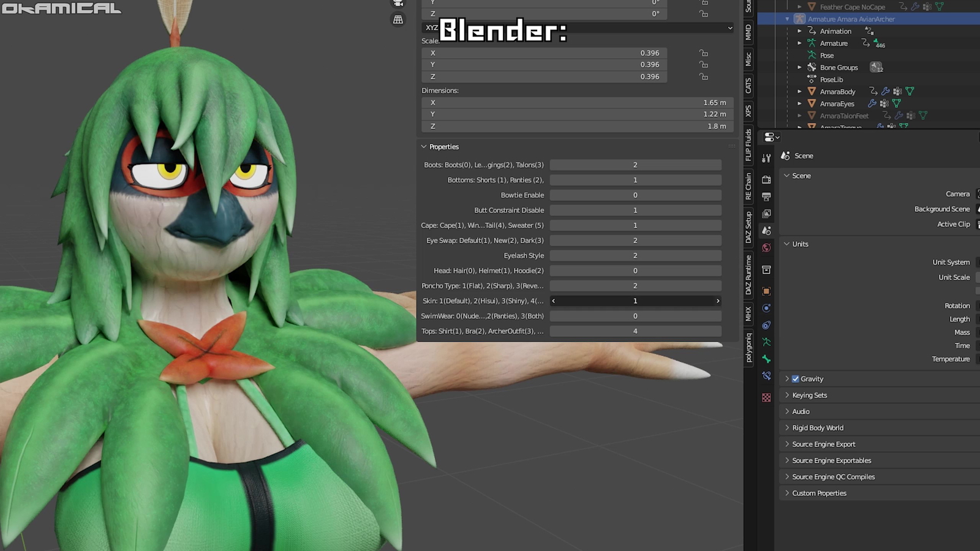The height and width of the screenshot is (551, 980).
Task: Open the Texture properties (checkered icon)
Action: coord(766,397)
